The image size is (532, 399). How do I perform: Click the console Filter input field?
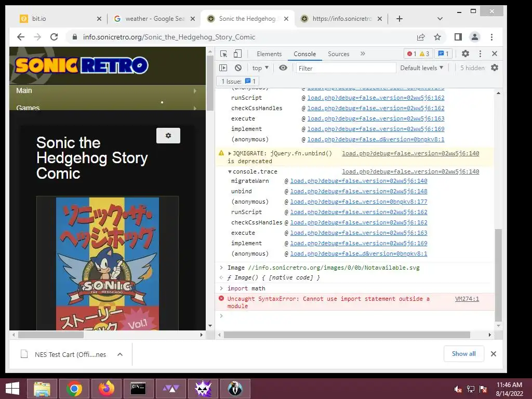click(346, 68)
